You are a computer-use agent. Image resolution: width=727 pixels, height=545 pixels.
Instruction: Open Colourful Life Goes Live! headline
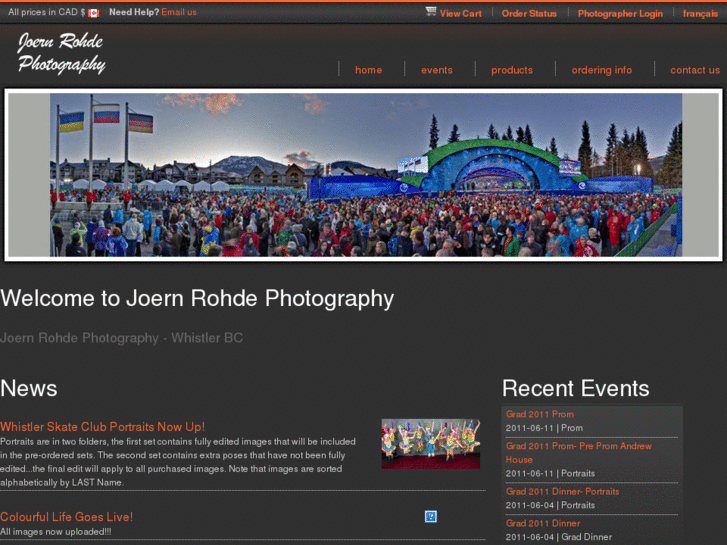66,517
